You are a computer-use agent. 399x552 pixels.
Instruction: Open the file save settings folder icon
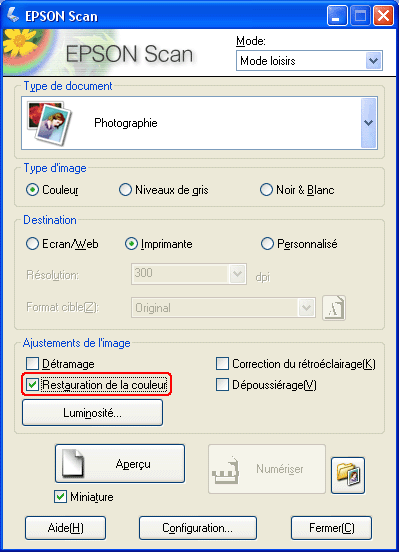click(348, 475)
